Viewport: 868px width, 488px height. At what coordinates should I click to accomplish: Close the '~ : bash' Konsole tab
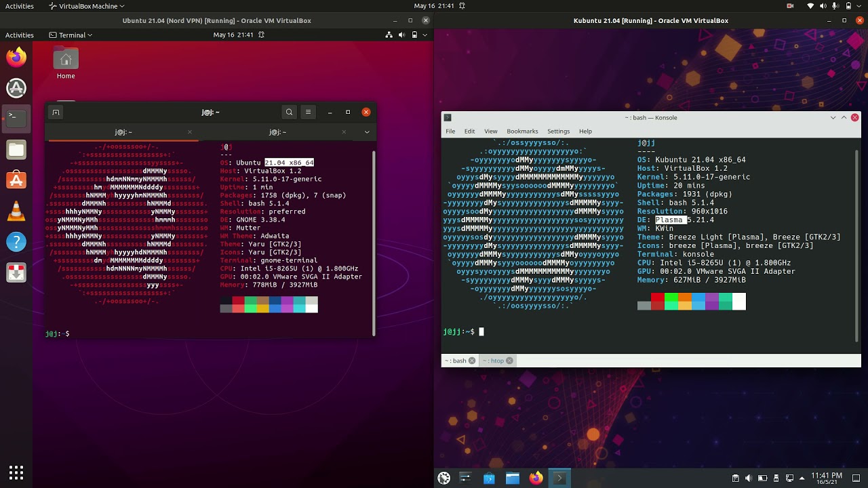[472, 361]
